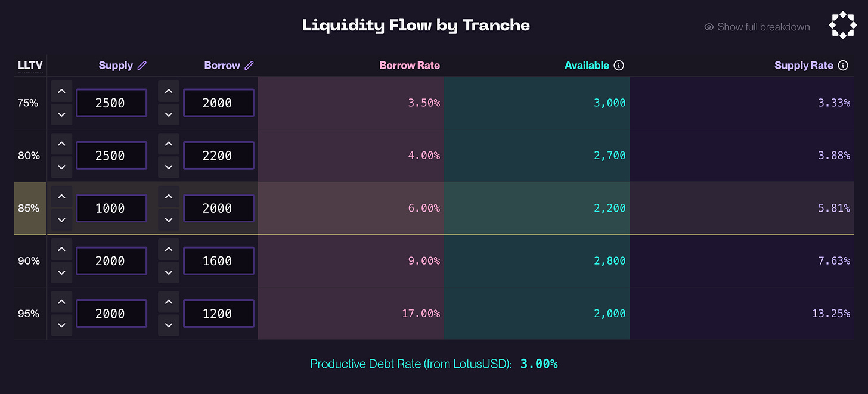Decrease the 80% tranche borrow with down arrow
Image resolution: width=868 pixels, height=394 pixels.
169,167
